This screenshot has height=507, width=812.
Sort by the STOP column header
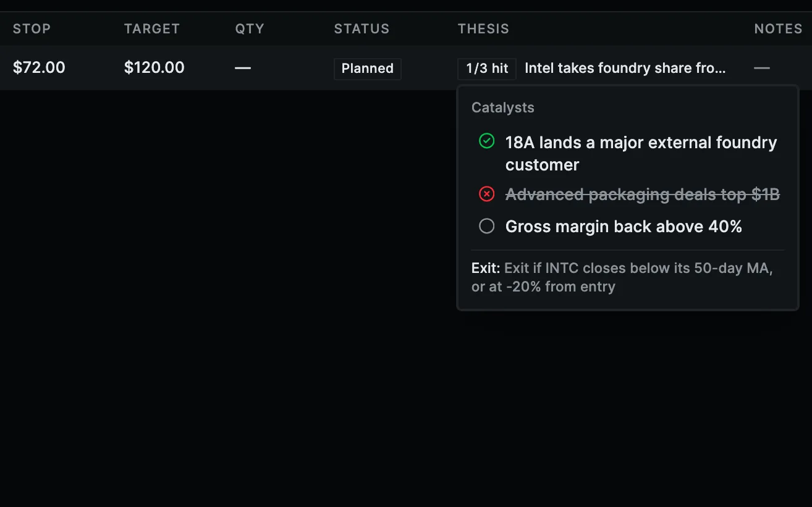tap(32, 29)
